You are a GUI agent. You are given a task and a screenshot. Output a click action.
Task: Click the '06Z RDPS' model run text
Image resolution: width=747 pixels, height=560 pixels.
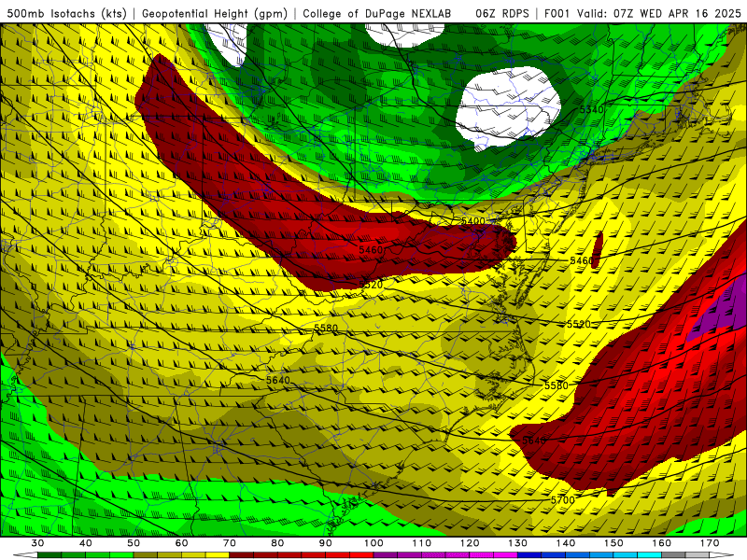[502, 13]
